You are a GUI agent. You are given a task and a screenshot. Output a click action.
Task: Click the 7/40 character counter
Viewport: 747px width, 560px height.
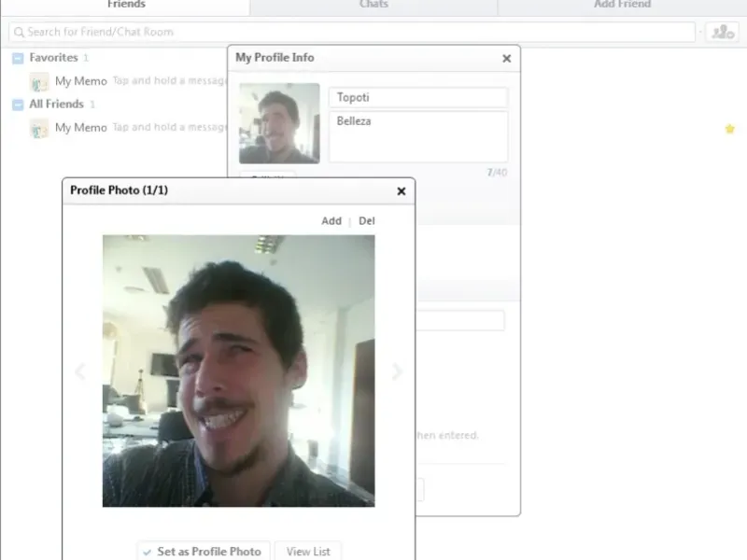coord(497,173)
